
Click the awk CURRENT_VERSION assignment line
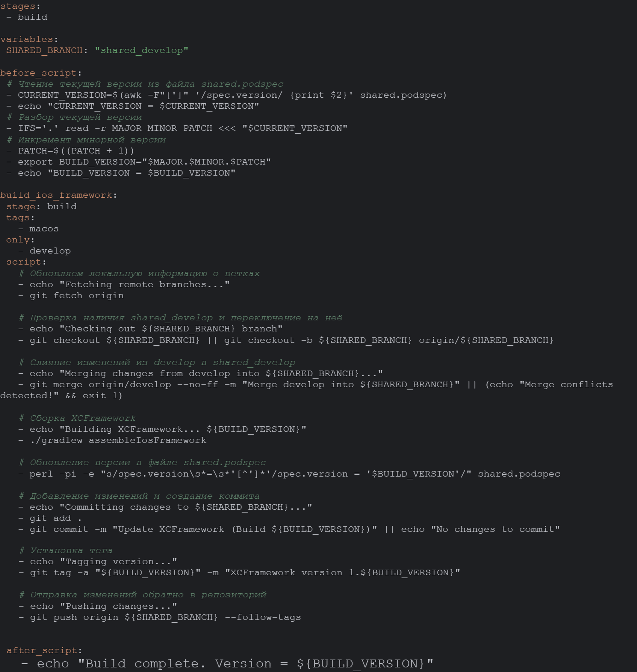(232, 95)
